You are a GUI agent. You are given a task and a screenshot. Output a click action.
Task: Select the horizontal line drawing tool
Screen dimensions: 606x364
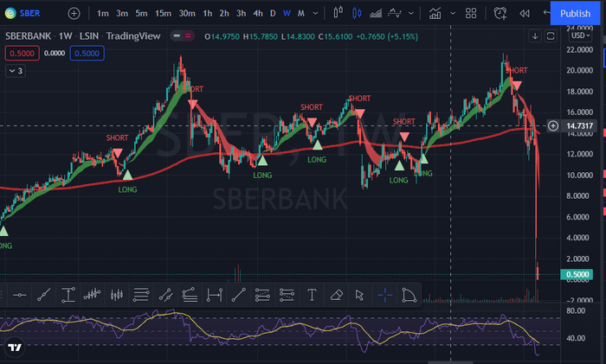coord(19,296)
